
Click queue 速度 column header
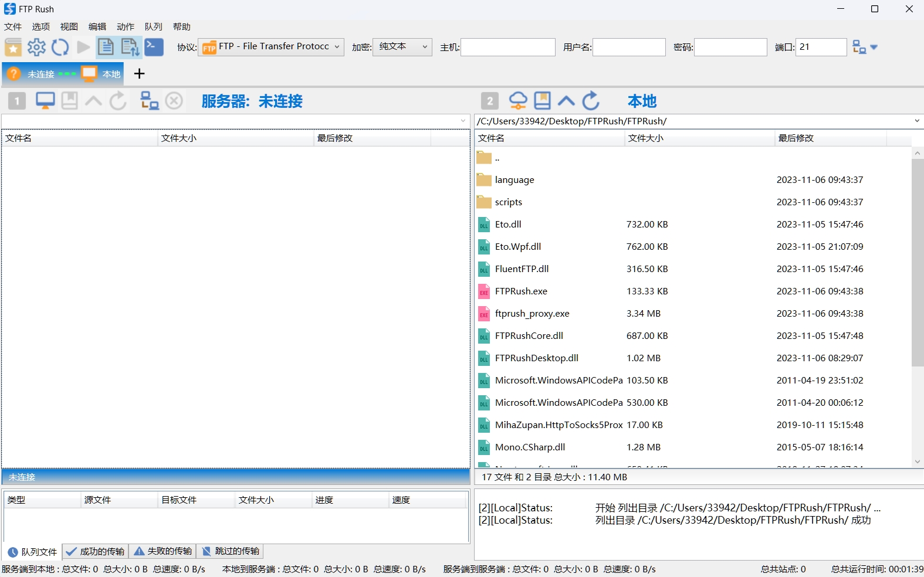pos(428,500)
